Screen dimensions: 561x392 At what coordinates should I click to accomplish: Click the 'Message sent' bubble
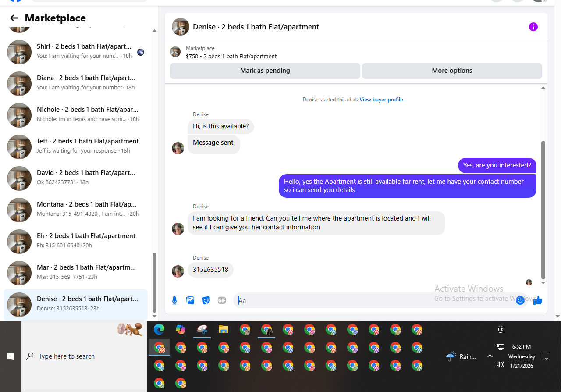(x=213, y=144)
